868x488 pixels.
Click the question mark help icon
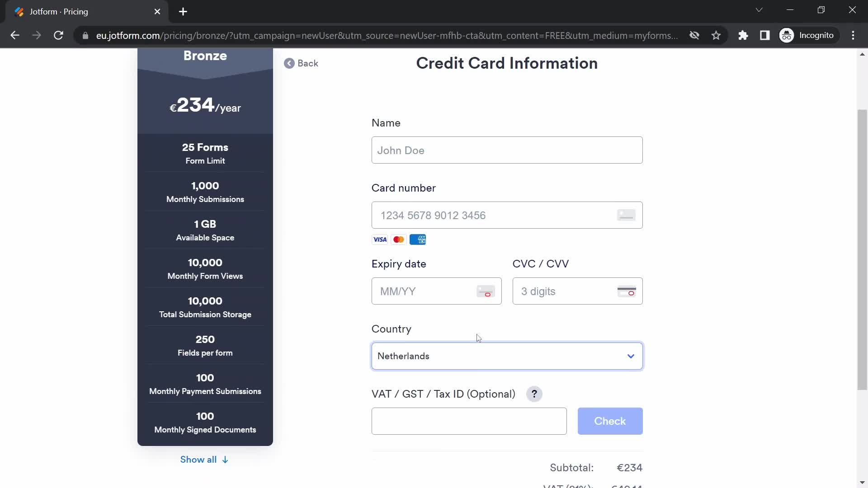[535, 394]
